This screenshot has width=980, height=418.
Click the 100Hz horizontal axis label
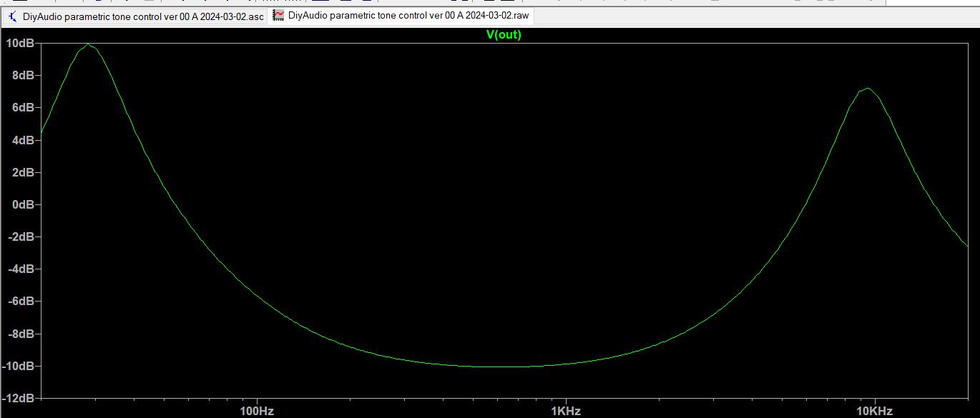tap(257, 411)
